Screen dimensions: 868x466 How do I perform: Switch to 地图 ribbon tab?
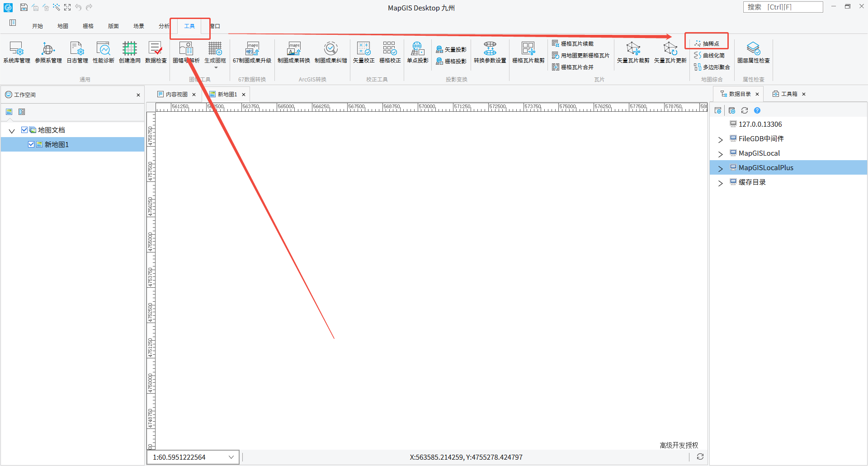63,26
